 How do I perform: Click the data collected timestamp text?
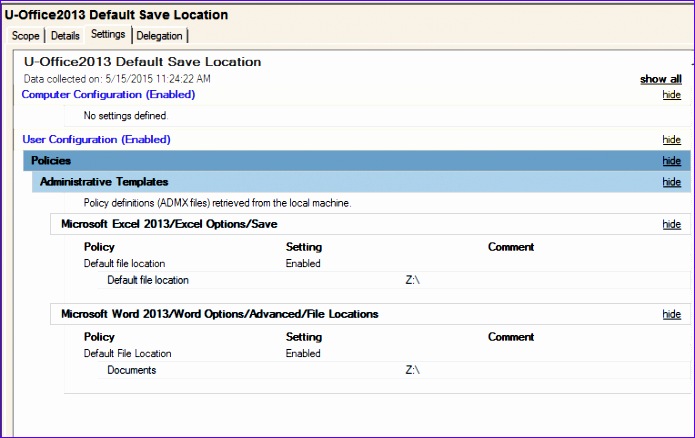click(x=117, y=79)
